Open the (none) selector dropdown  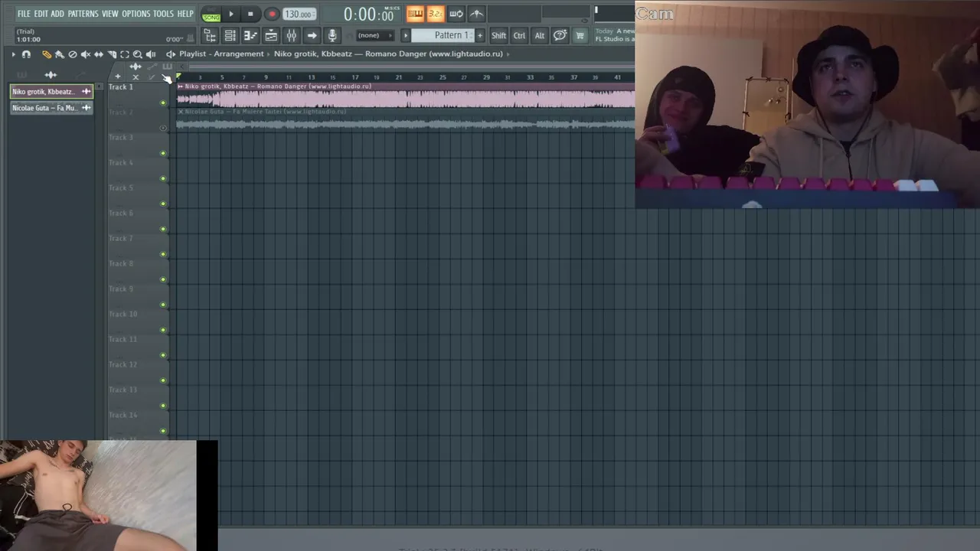tap(375, 35)
